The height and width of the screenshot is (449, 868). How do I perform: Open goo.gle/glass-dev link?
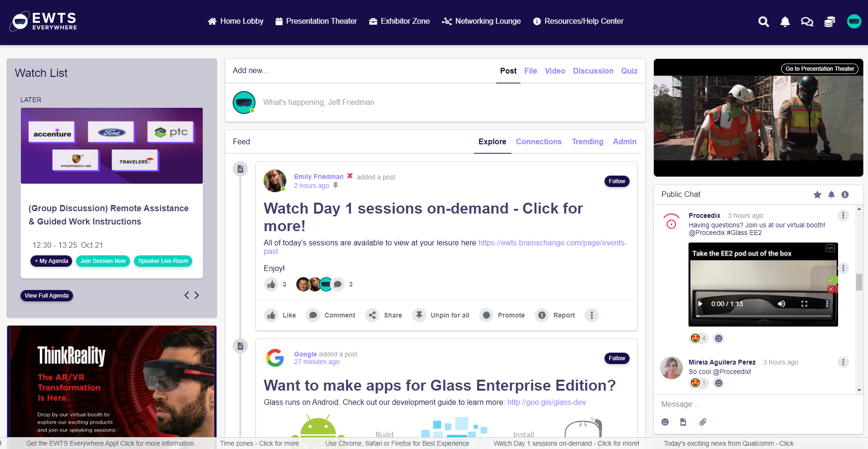547,402
